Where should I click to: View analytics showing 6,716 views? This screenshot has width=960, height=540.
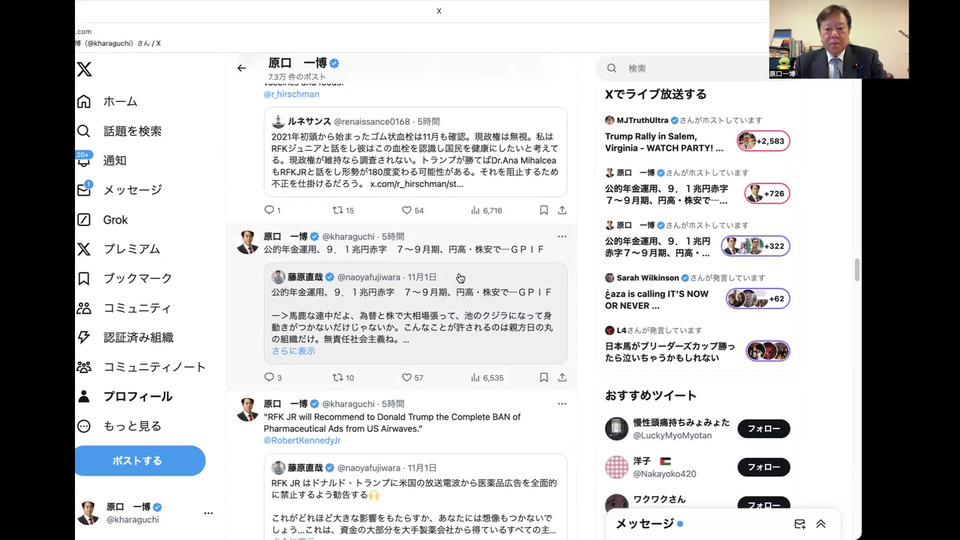(486, 210)
